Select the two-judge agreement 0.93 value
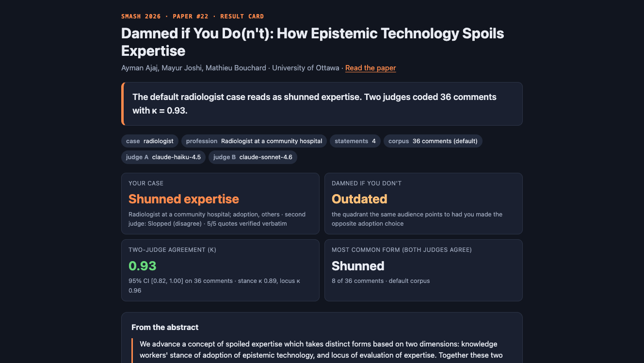 tap(143, 266)
